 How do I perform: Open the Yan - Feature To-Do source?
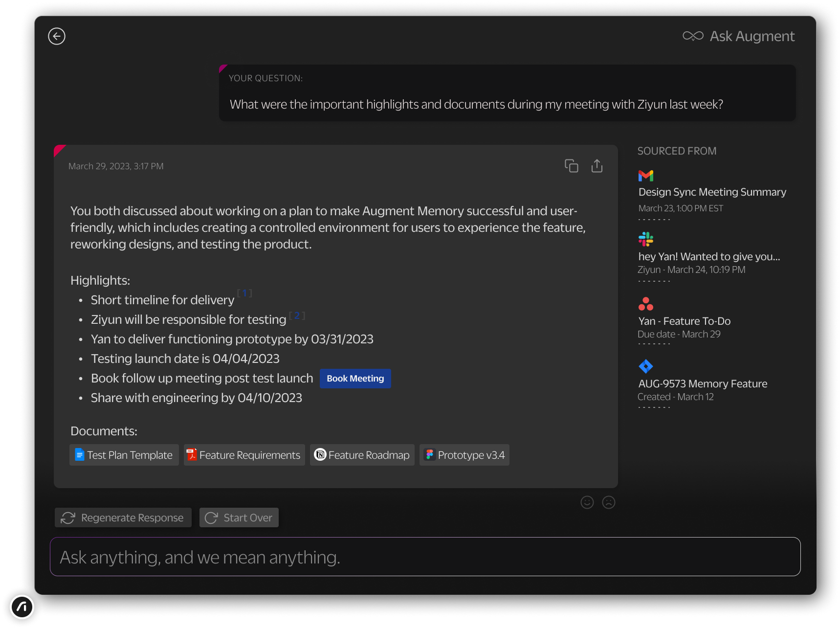pyautogui.click(x=685, y=321)
